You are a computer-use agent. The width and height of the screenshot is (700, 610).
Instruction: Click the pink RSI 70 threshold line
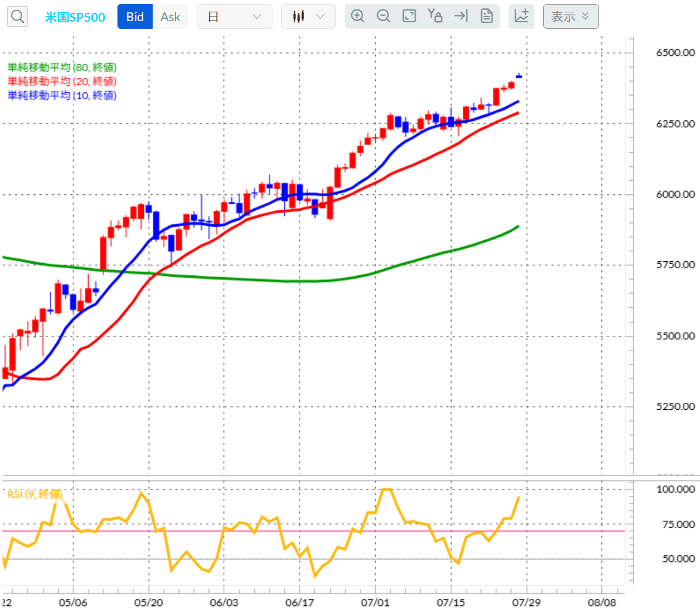point(314,531)
